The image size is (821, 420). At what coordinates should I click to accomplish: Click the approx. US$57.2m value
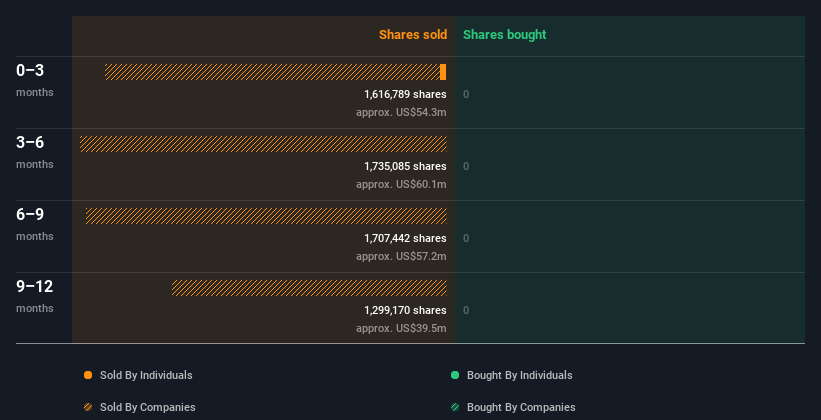(x=401, y=256)
